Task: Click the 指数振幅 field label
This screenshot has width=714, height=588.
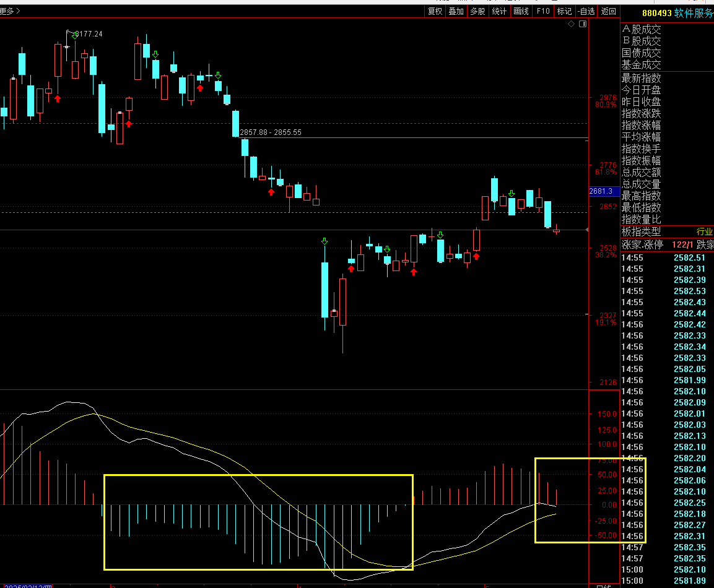Action: pos(641,161)
